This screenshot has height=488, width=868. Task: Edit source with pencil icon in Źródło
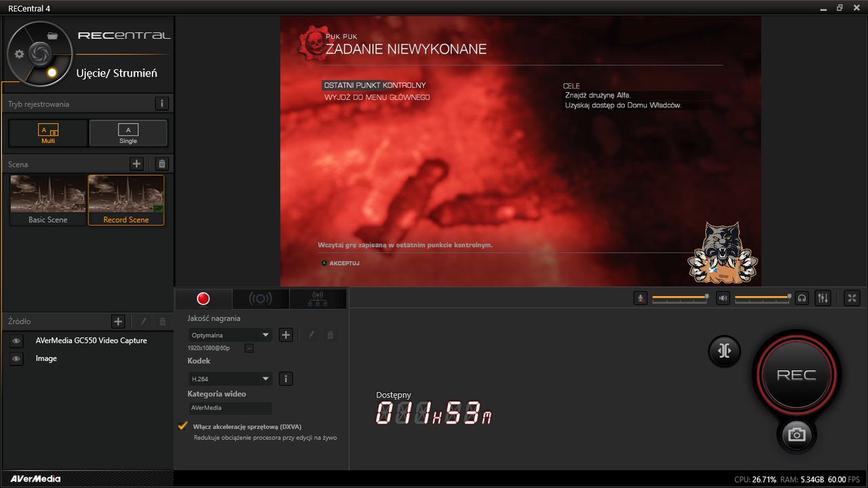pyautogui.click(x=143, y=321)
